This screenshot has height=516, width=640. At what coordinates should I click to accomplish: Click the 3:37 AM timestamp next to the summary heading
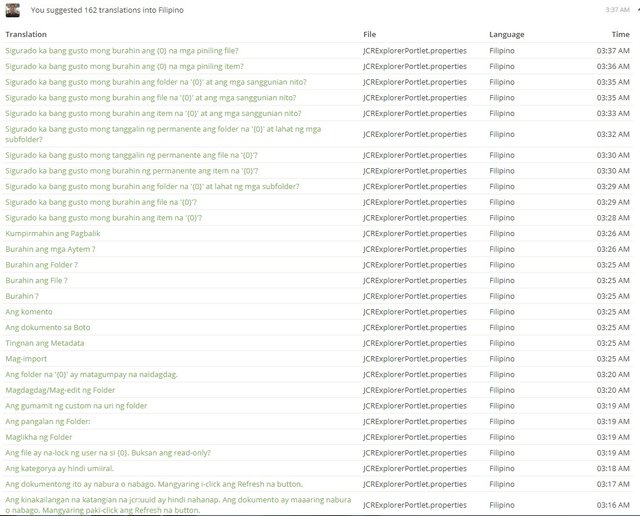pyautogui.click(x=618, y=9)
